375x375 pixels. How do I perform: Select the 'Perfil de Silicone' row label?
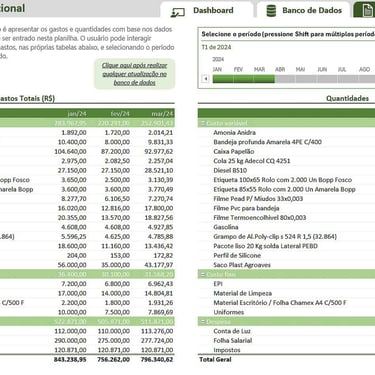coord(237,255)
